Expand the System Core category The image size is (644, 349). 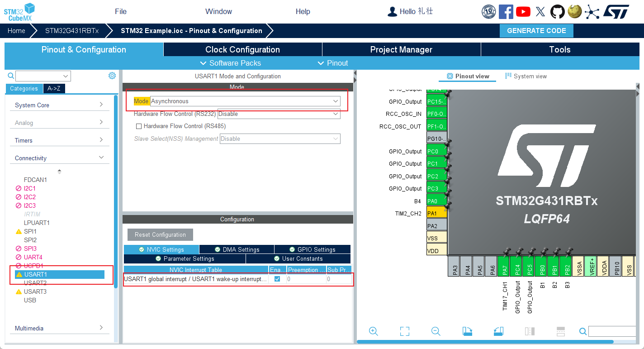[x=59, y=105]
